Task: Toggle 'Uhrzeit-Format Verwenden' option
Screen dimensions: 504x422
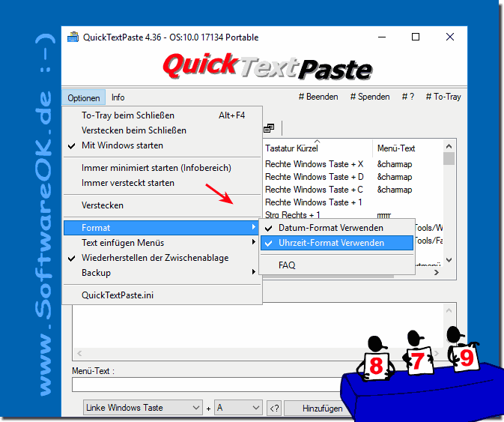Action: click(x=337, y=243)
